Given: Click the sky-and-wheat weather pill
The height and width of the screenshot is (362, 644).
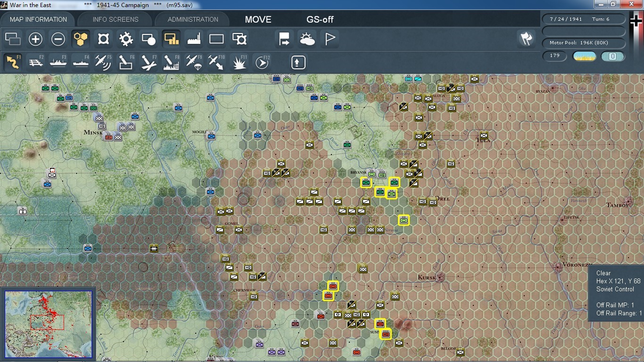Looking at the screenshot, I should pos(584,57).
